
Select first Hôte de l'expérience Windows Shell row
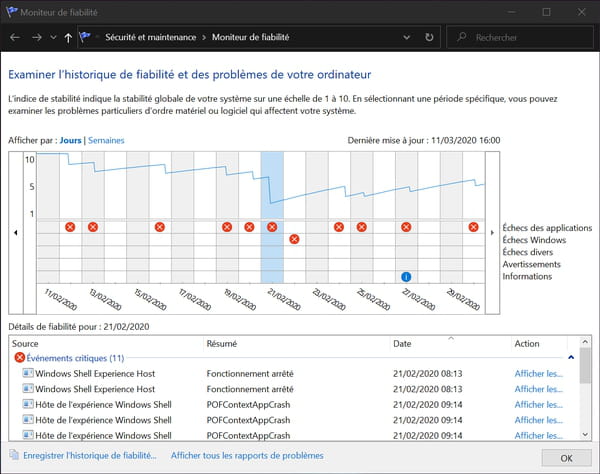pyautogui.click(x=295, y=405)
